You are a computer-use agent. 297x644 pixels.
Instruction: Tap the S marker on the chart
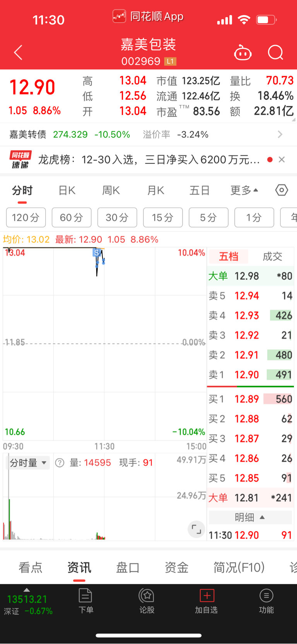96,252
